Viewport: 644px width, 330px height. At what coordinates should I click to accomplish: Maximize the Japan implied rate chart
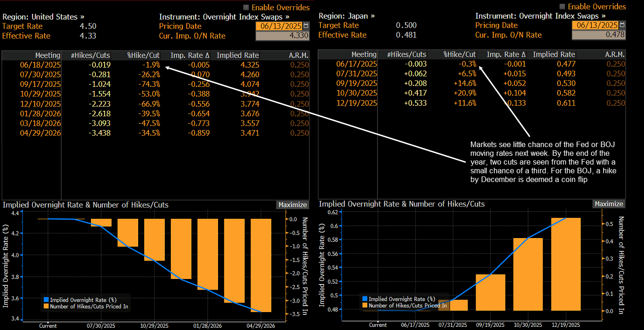pyautogui.click(x=609, y=204)
